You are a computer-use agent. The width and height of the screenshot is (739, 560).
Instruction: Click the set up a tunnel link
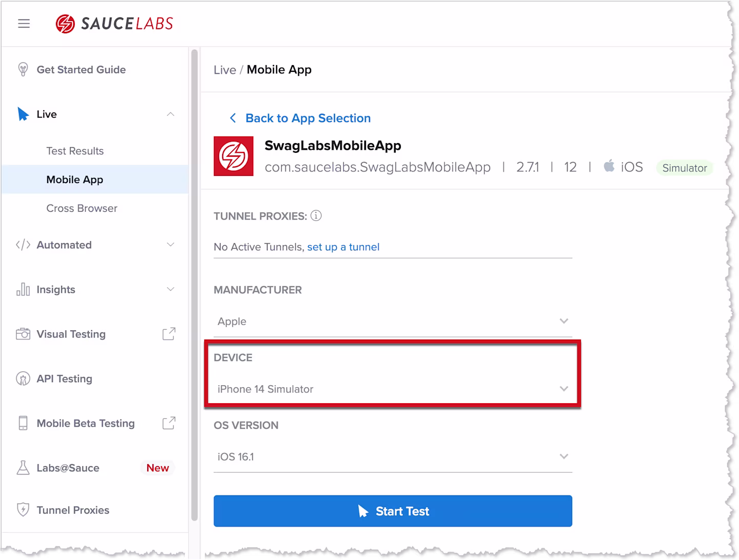pos(343,247)
